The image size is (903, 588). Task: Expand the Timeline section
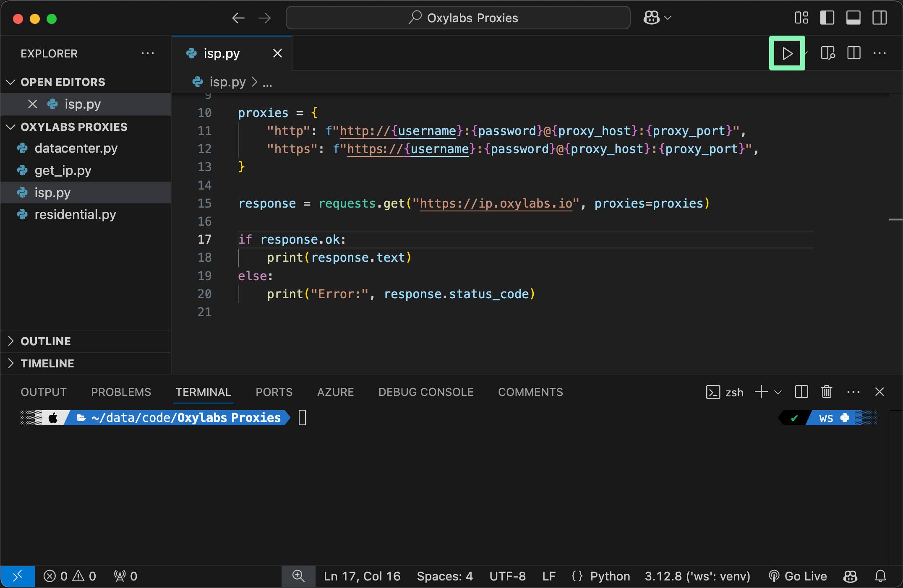pos(47,364)
